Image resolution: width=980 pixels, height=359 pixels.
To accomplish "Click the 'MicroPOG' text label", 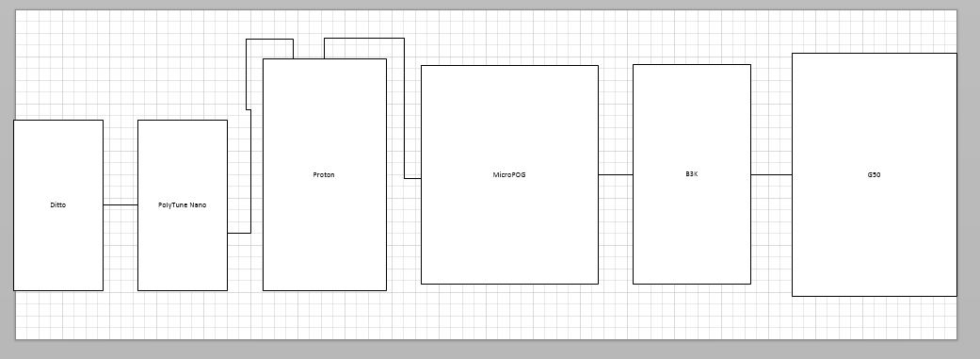I will [509, 174].
